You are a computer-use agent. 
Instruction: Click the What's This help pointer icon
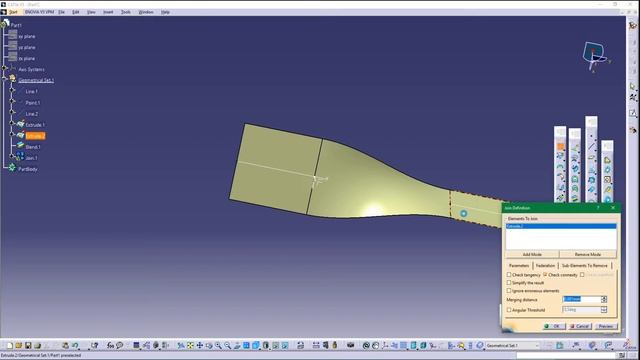94,346
